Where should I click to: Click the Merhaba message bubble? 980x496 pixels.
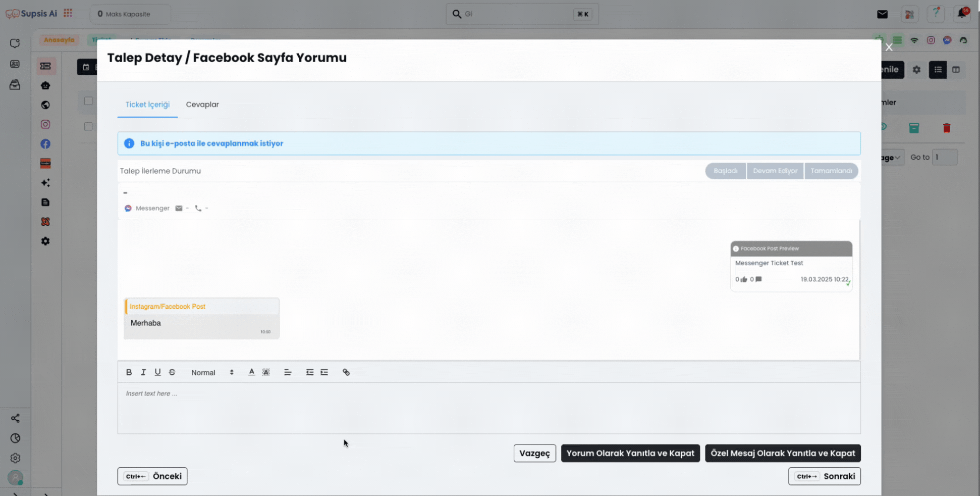pos(201,318)
